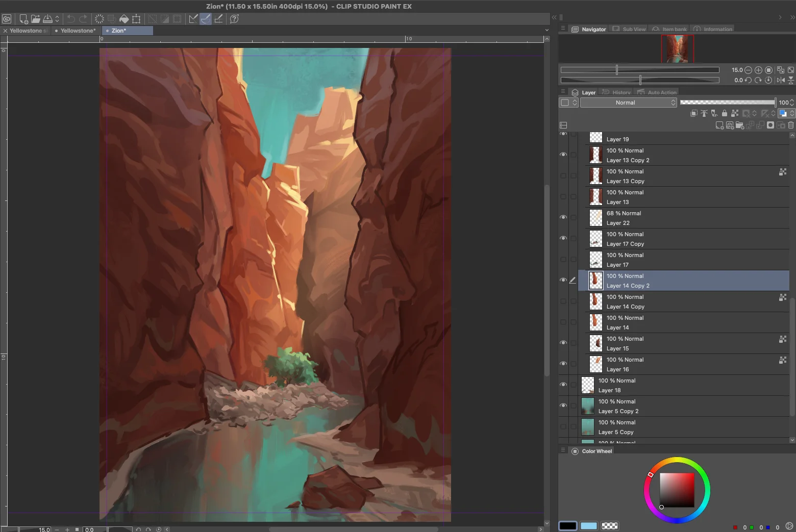Toggle visibility of Layer 14 Copy 2

coord(563,280)
